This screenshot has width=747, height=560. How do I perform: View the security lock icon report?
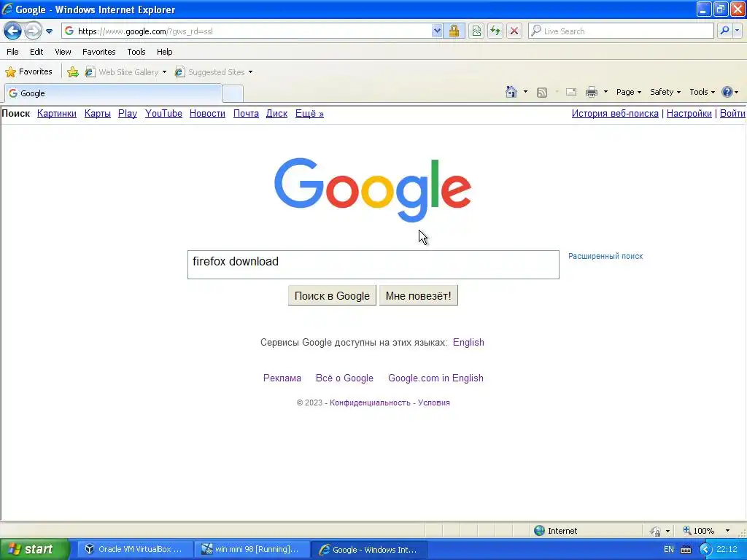tap(454, 31)
